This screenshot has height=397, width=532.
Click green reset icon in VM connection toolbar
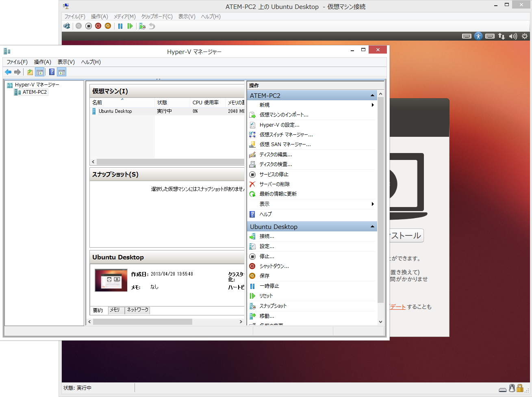pyautogui.click(x=130, y=26)
